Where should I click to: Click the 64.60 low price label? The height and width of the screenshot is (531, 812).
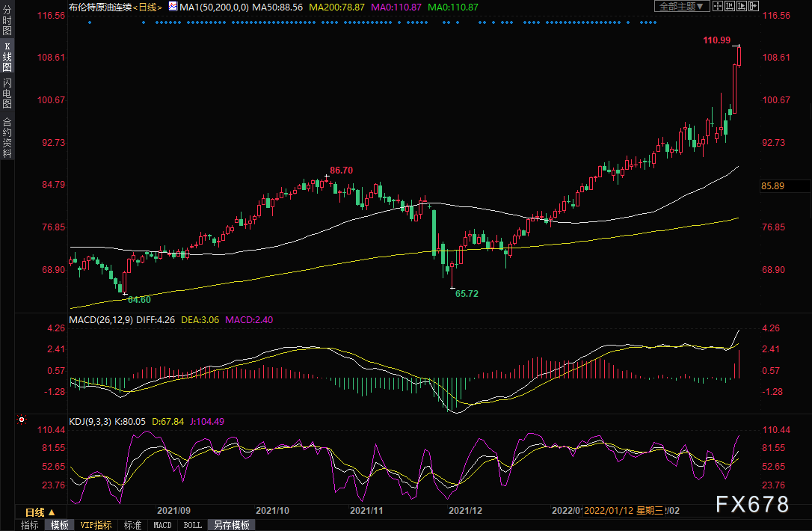[x=139, y=300]
